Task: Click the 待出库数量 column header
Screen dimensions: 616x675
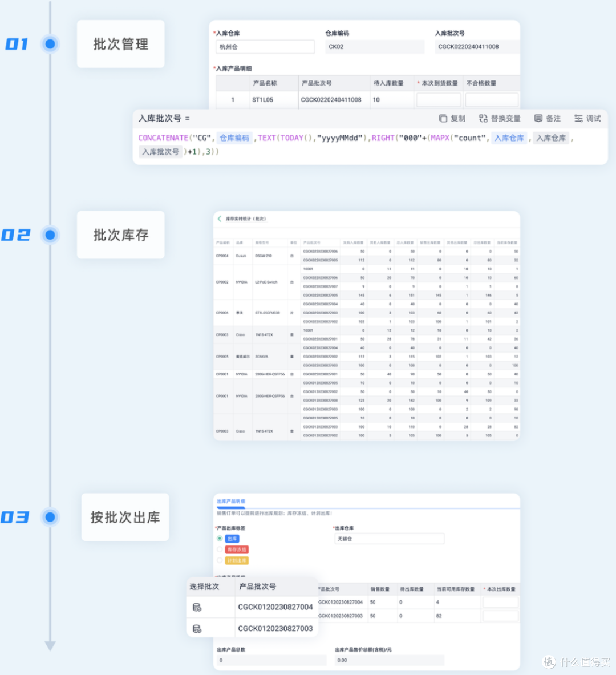Action: (x=412, y=589)
